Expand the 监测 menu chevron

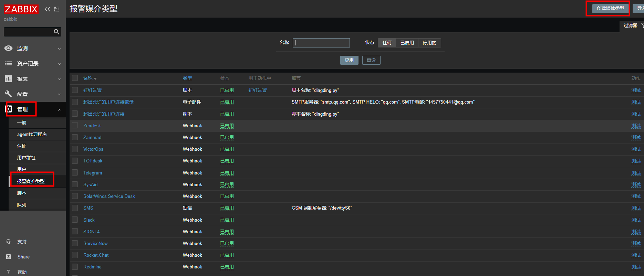(x=59, y=49)
